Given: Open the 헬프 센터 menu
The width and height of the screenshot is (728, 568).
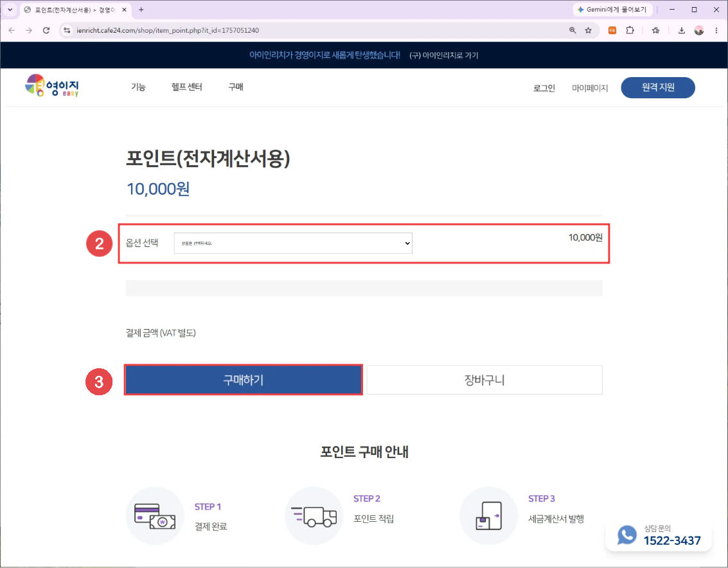Looking at the screenshot, I should point(186,87).
